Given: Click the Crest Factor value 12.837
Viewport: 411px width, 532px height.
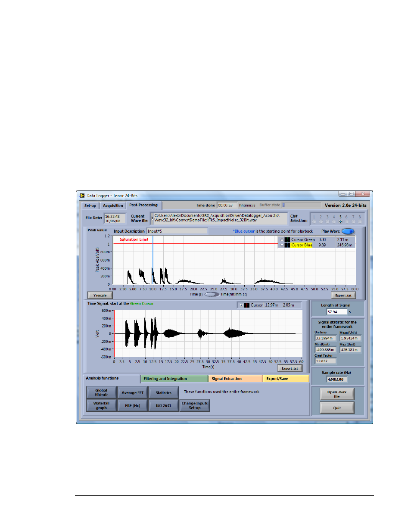Looking at the screenshot, I should (325, 361).
